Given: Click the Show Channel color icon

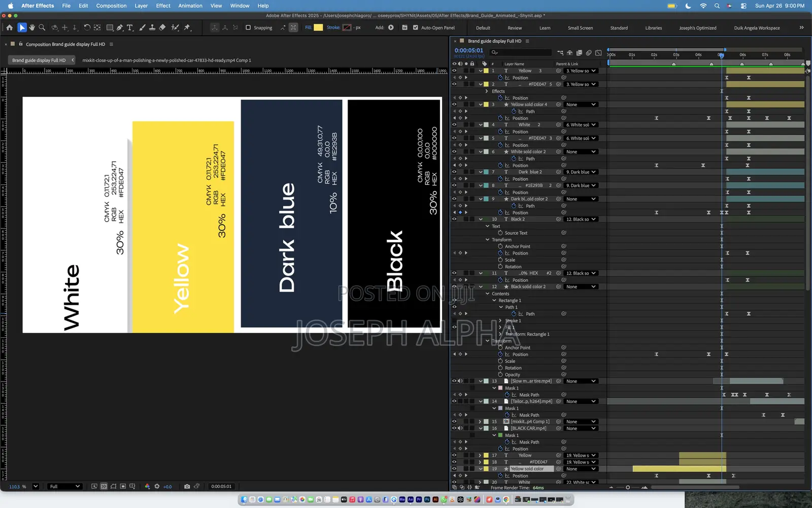Looking at the screenshot, I should (x=147, y=486).
